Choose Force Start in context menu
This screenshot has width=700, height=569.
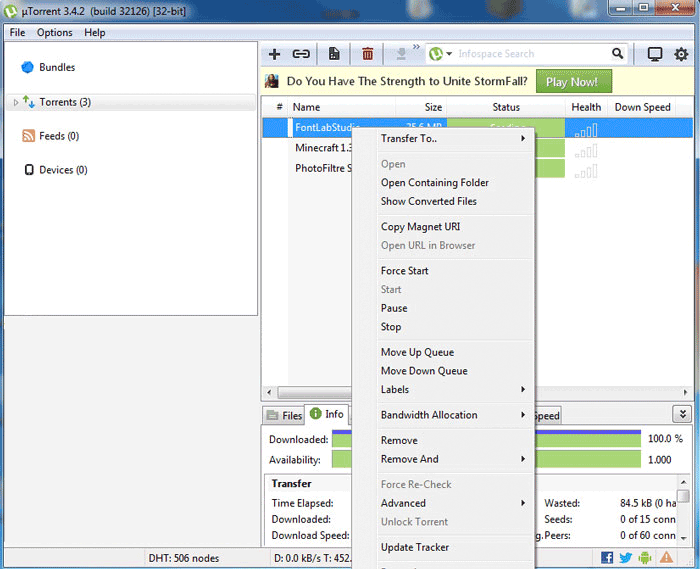453,271
